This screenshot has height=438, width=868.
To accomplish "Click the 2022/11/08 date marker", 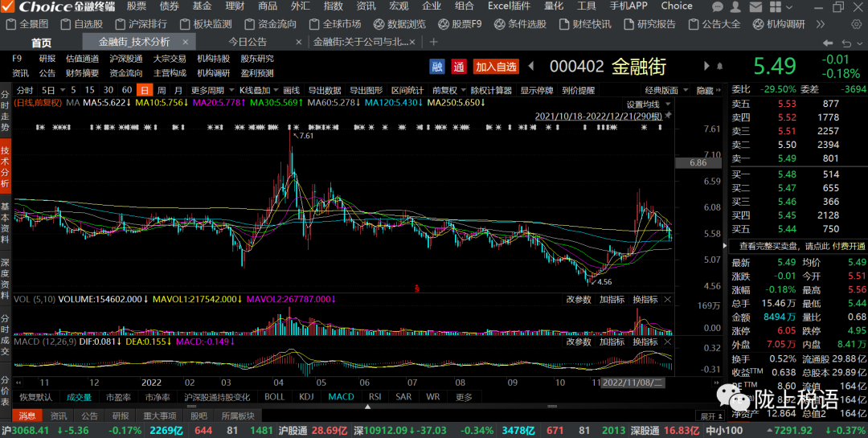I will (x=633, y=383).
